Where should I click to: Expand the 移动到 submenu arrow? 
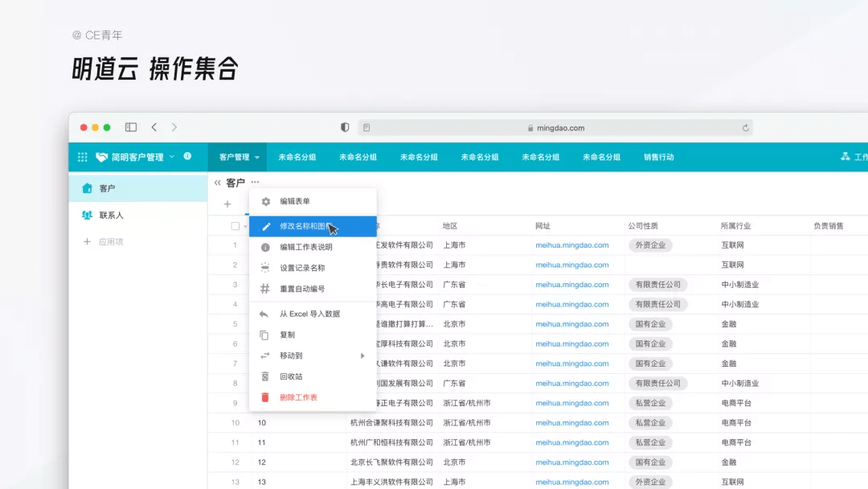pyautogui.click(x=362, y=355)
